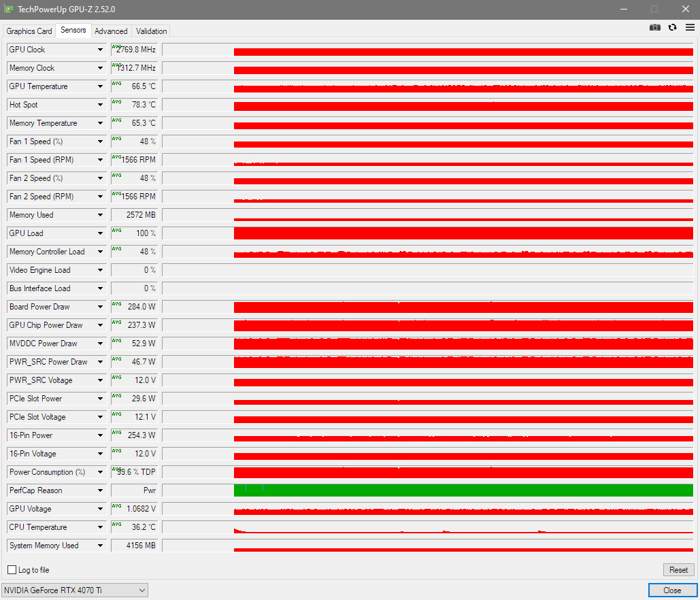Click the GPU-Z title bar app icon
Screen dimensions: 700x600
click(x=8, y=9)
